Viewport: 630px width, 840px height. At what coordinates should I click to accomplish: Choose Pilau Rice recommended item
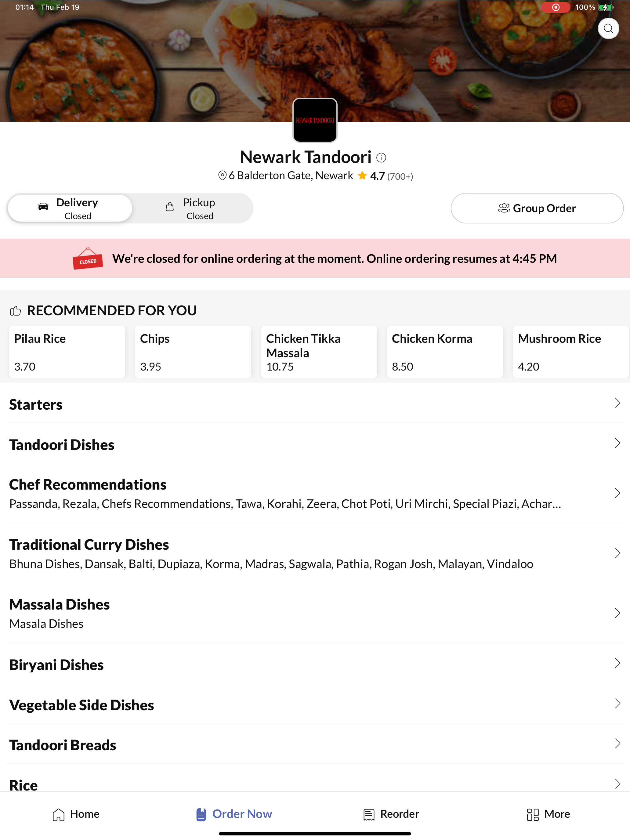tap(67, 352)
